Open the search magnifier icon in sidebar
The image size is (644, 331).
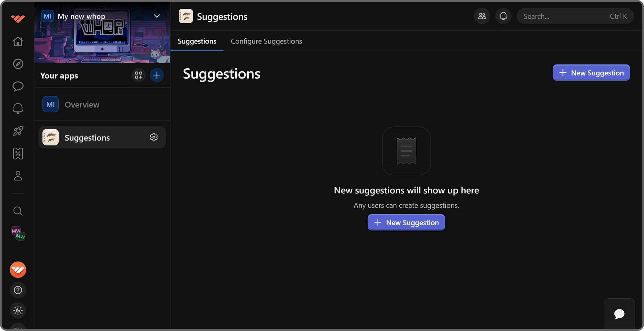pyautogui.click(x=18, y=211)
